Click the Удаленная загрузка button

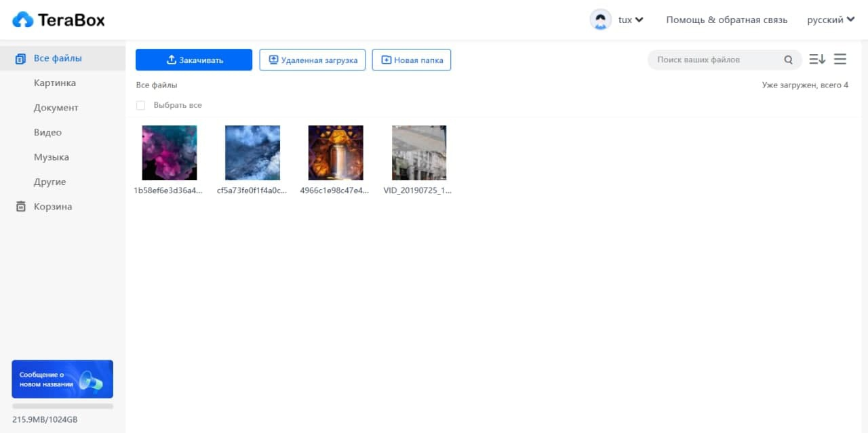click(313, 60)
